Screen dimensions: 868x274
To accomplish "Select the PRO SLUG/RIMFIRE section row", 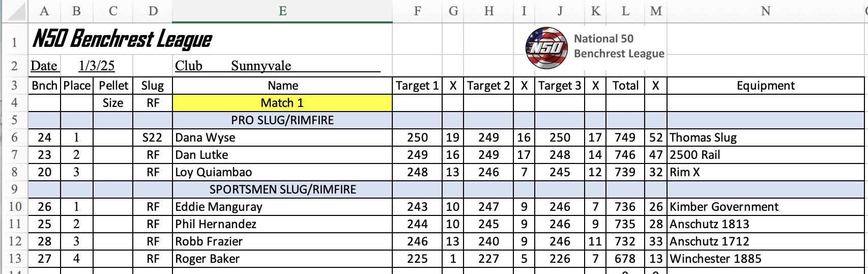I will [x=446, y=120].
